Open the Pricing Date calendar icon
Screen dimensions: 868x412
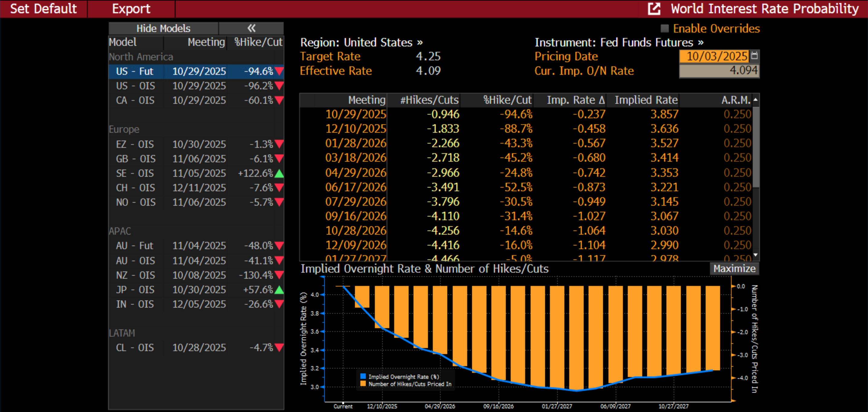point(755,55)
